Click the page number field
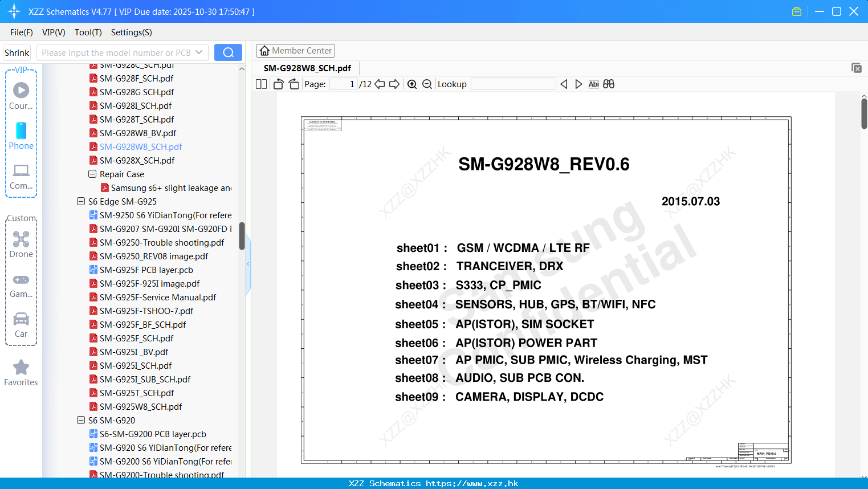 344,84
